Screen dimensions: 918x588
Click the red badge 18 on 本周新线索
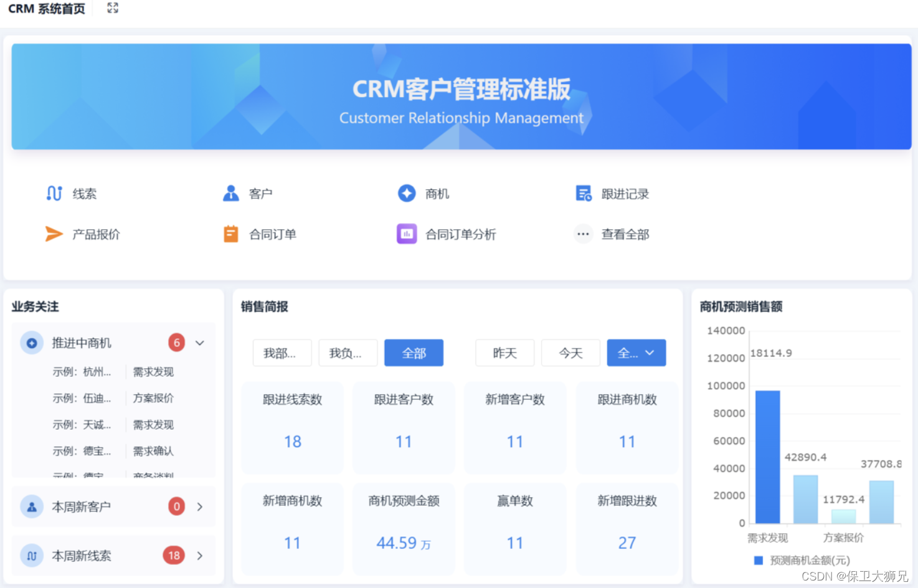(174, 556)
